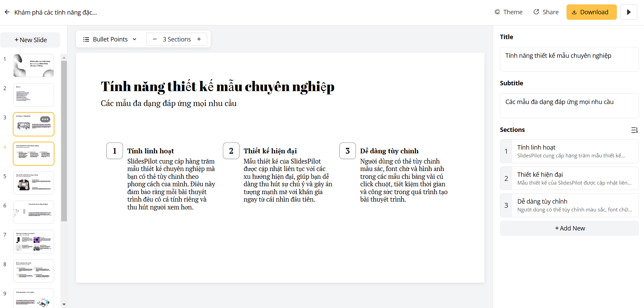Open the Theme palette option
The width and height of the screenshot is (644, 308).
[x=508, y=12]
